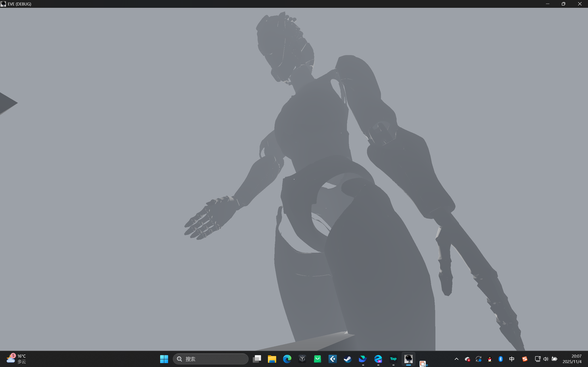Screen dimensions: 588x367
Task: Open the QQ penguin tray icon
Action: pyautogui.click(x=490, y=359)
